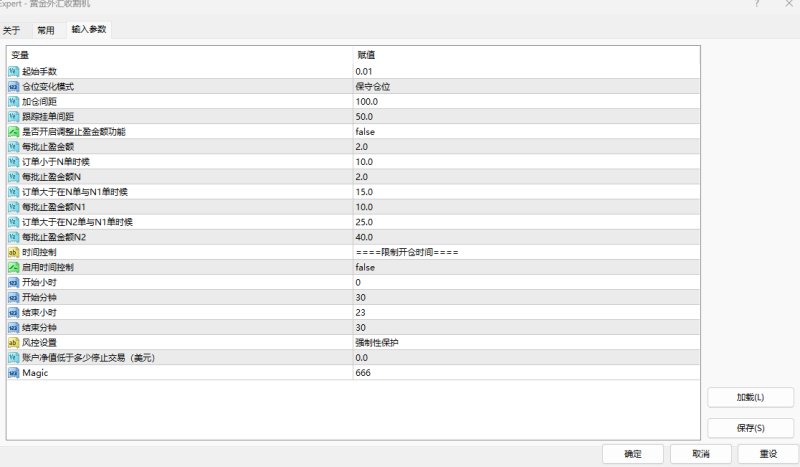Toggle the false value of 是否开启调整止盈金额功能
The image size is (800, 467).
(x=365, y=132)
